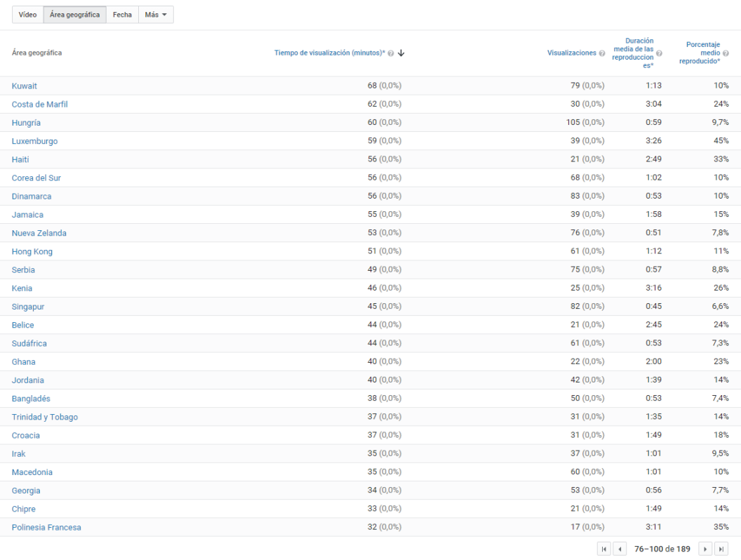Open the Más dropdown menu

pos(156,15)
